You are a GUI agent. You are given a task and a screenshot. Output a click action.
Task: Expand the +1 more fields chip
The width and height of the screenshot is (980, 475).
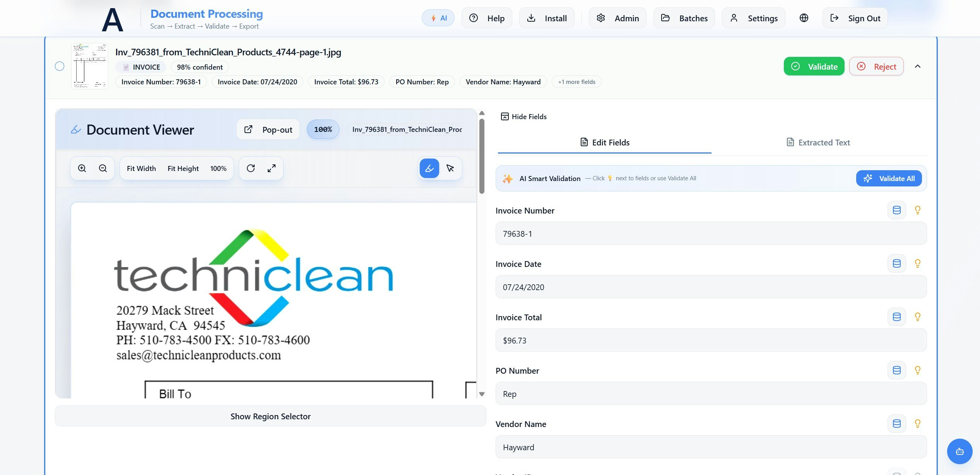[576, 82]
